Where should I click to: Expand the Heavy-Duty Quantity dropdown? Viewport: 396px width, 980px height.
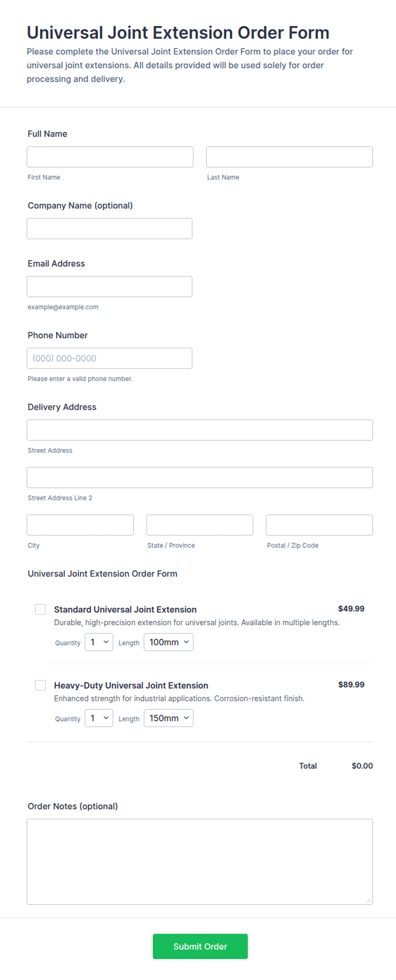tap(99, 718)
